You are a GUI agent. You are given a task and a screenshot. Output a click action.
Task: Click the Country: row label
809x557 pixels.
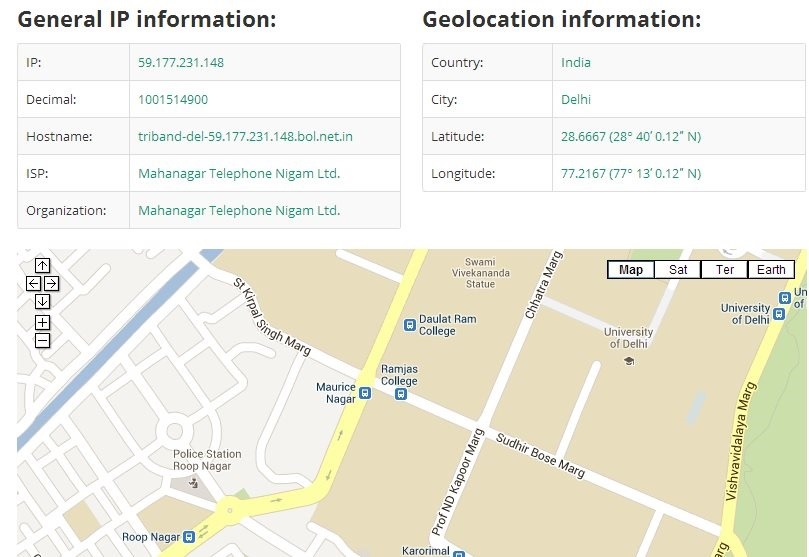point(457,62)
